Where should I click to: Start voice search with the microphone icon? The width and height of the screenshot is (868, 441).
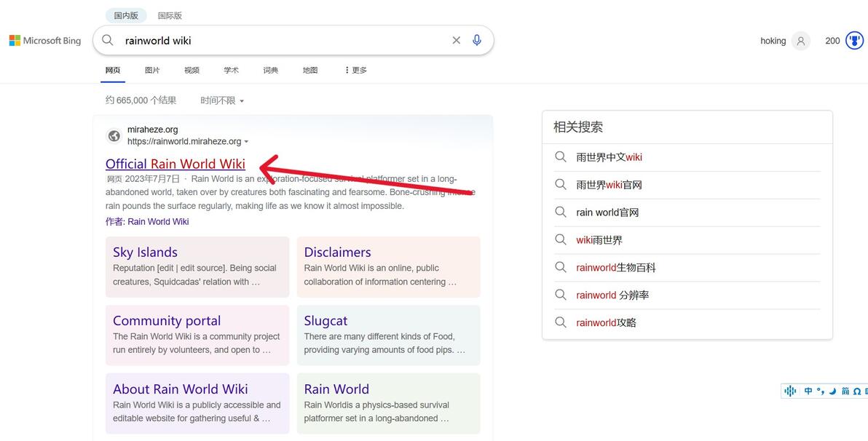[477, 40]
